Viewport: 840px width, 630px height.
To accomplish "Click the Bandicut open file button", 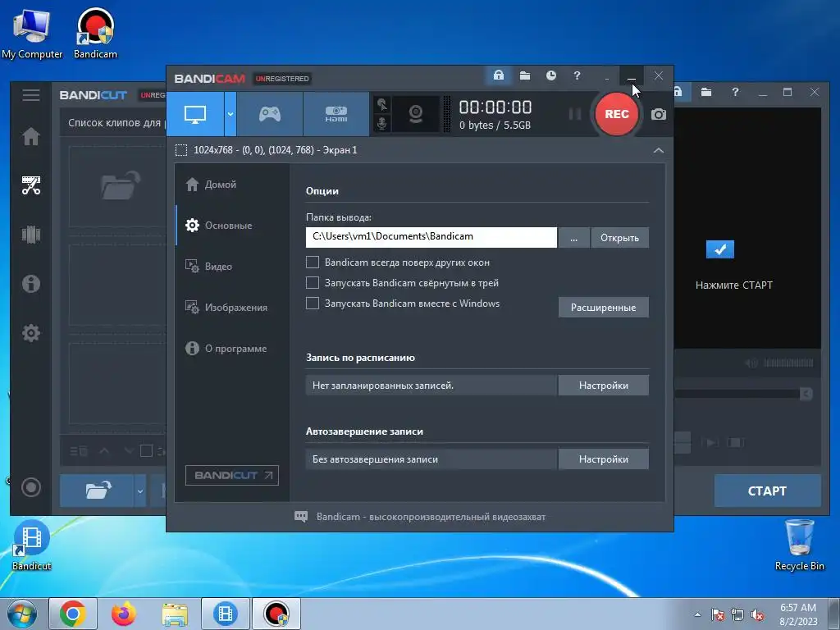I will (97, 491).
